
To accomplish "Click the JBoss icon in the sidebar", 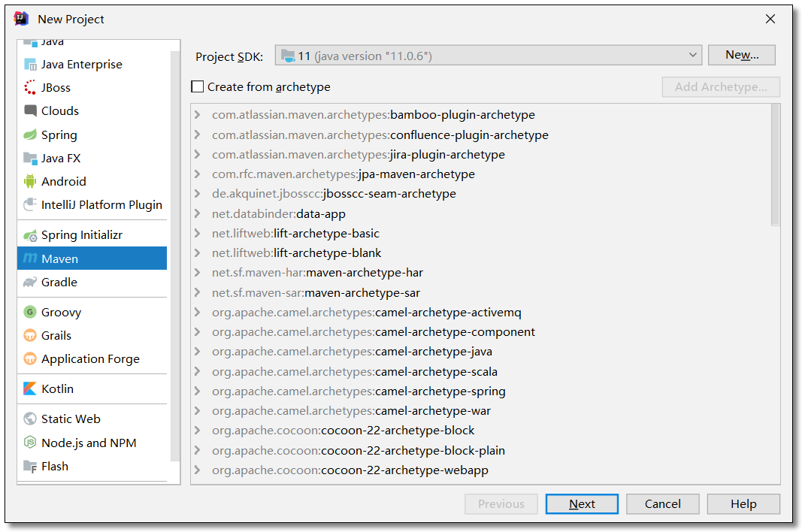I will click(30, 88).
